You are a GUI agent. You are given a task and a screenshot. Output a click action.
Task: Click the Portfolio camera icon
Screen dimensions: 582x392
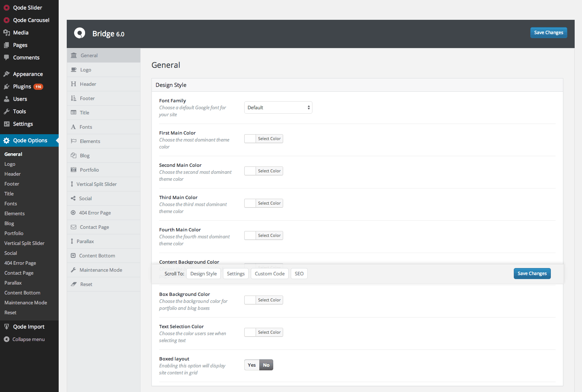click(73, 170)
